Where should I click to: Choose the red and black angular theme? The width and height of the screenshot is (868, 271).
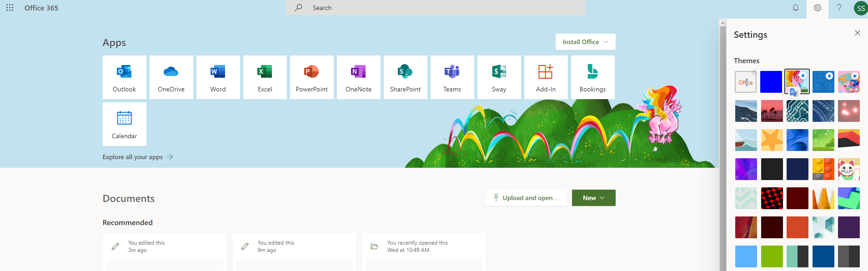pos(849,140)
